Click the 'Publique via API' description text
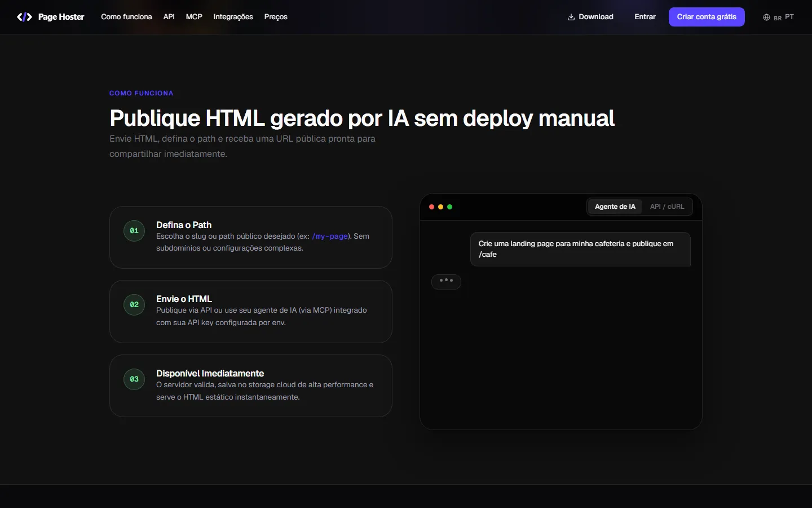This screenshot has height=508, width=812. coord(262,316)
